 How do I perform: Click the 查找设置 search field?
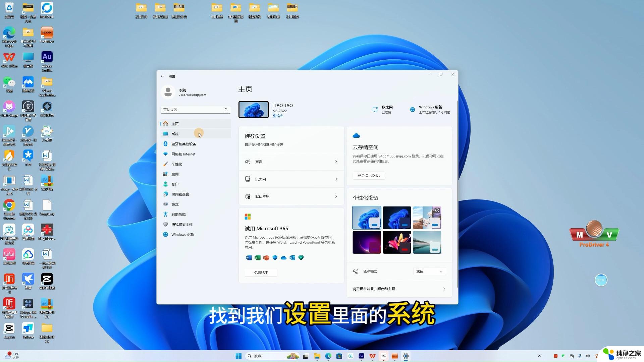(196, 110)
